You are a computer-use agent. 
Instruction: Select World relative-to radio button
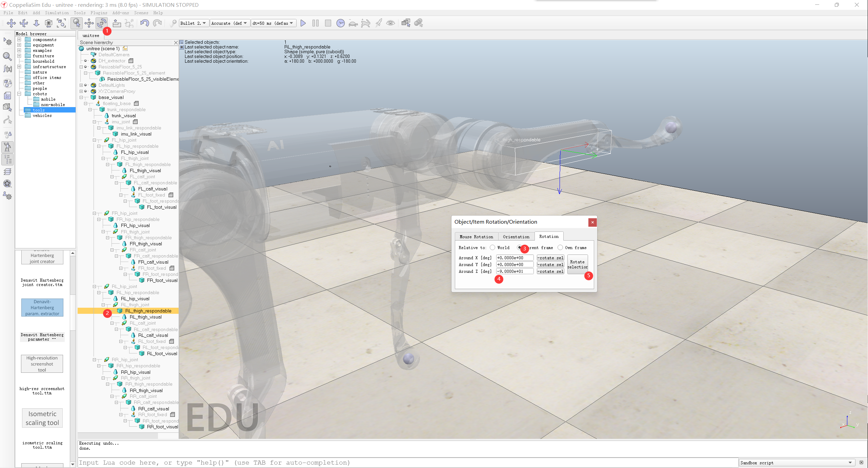tap(492, 248)
